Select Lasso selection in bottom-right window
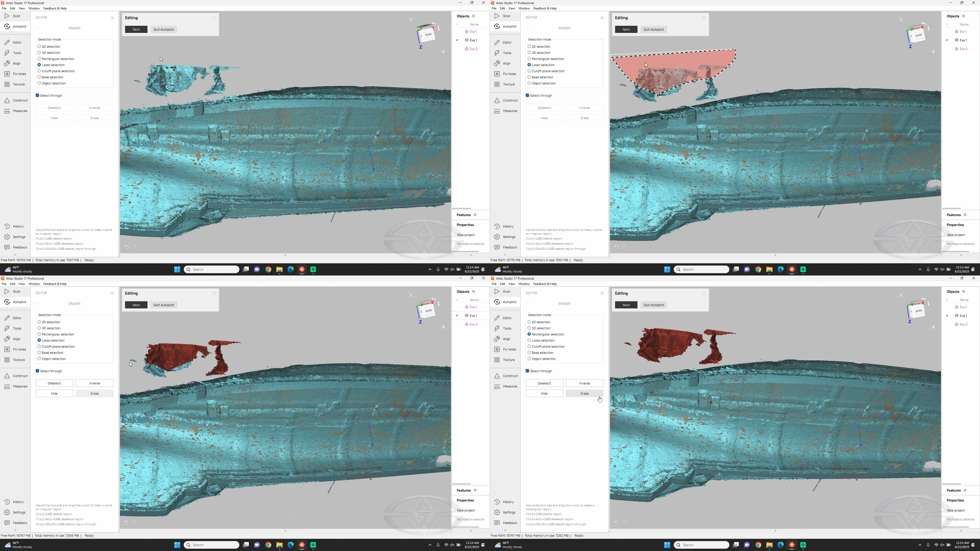 [541, 340]
